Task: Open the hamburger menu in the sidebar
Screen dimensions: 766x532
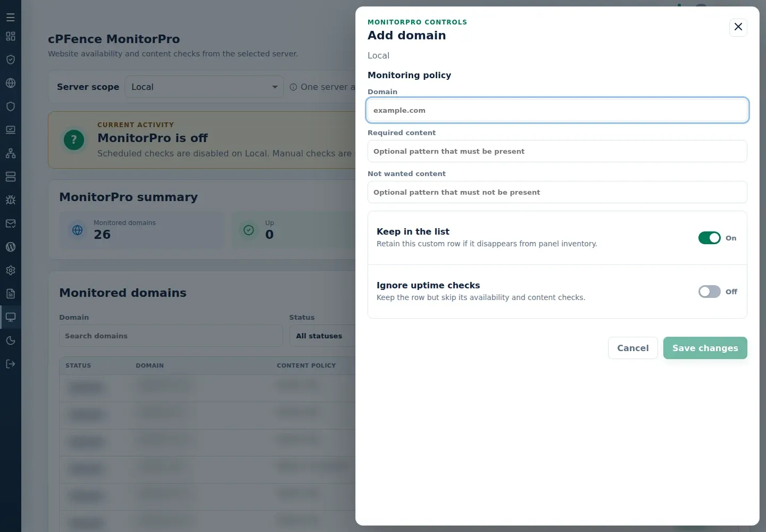Action: (11, 18)
